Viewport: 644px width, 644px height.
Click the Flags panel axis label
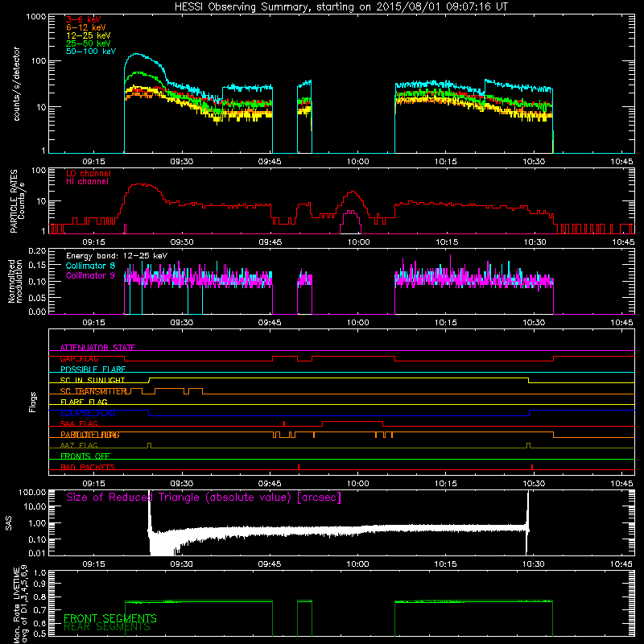coord(33,402)
